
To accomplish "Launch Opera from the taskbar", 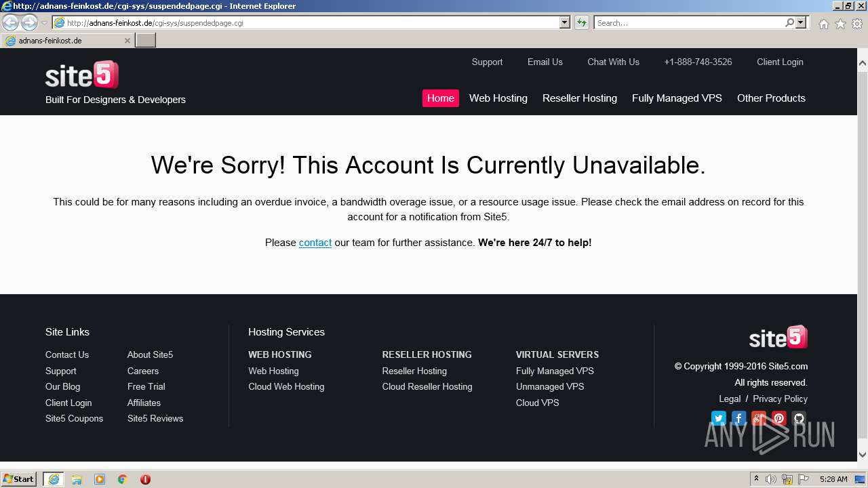I will click(x=145, y=479).
